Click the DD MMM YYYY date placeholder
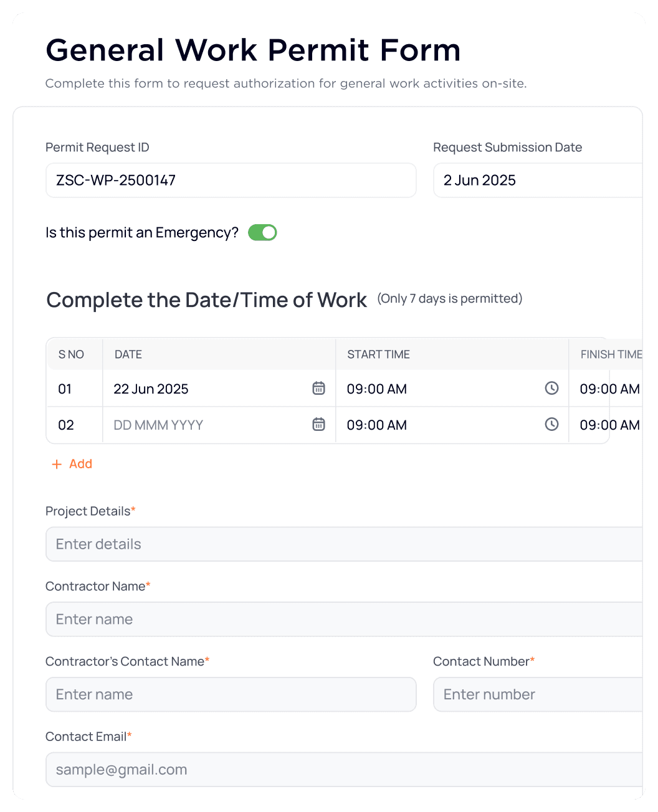Screen dimensions: 658x812 [158, 425]
